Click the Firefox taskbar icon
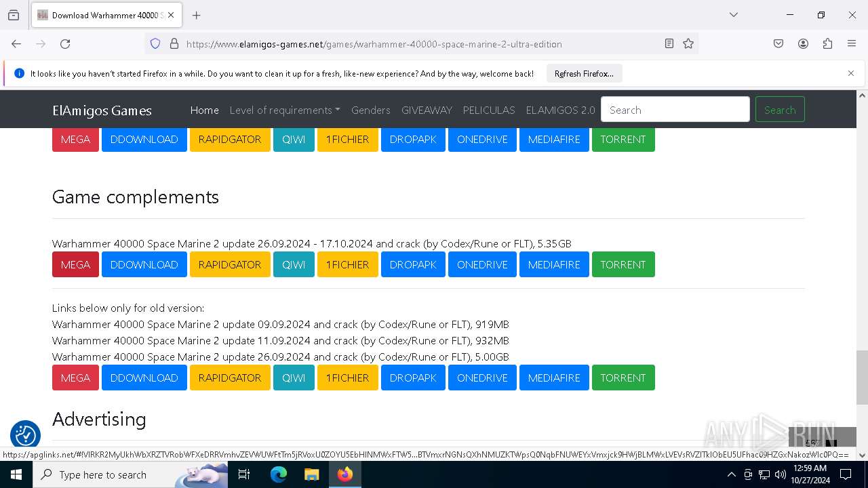This screenshot has width=868, height=488. (x=345, y=474)
